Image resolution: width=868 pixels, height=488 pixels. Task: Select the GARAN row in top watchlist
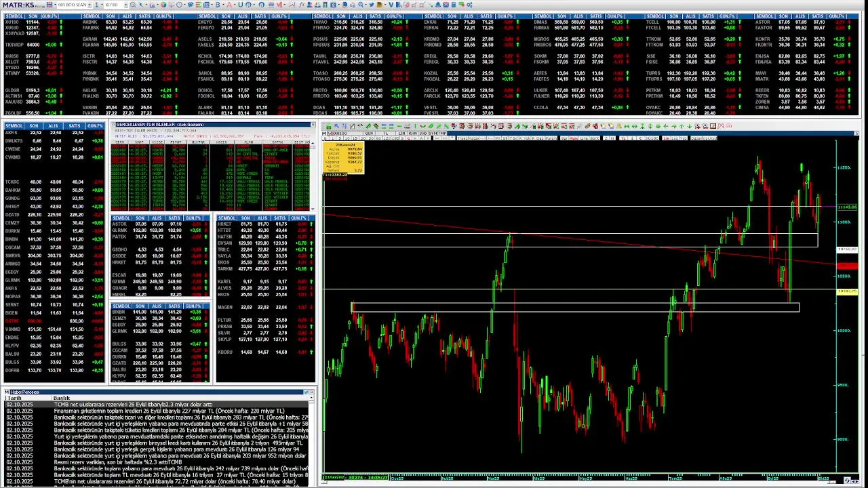point(129,39)
